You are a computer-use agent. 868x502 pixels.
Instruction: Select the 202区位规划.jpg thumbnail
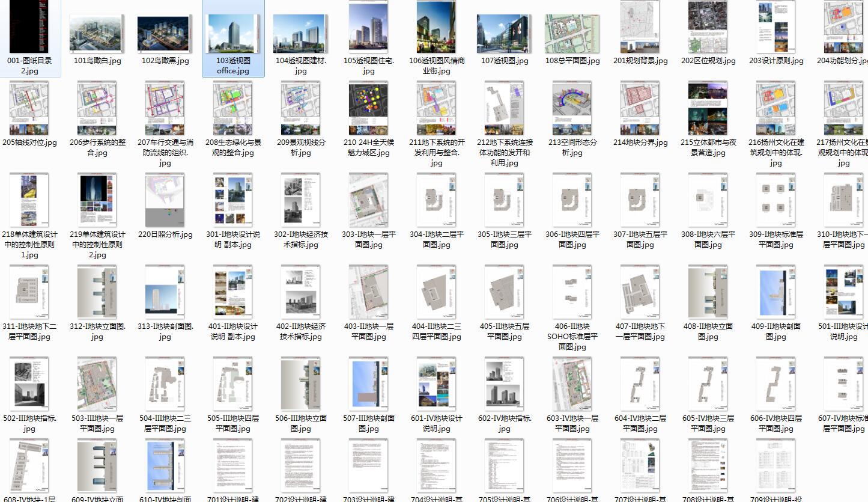click(x=708, y=27)
